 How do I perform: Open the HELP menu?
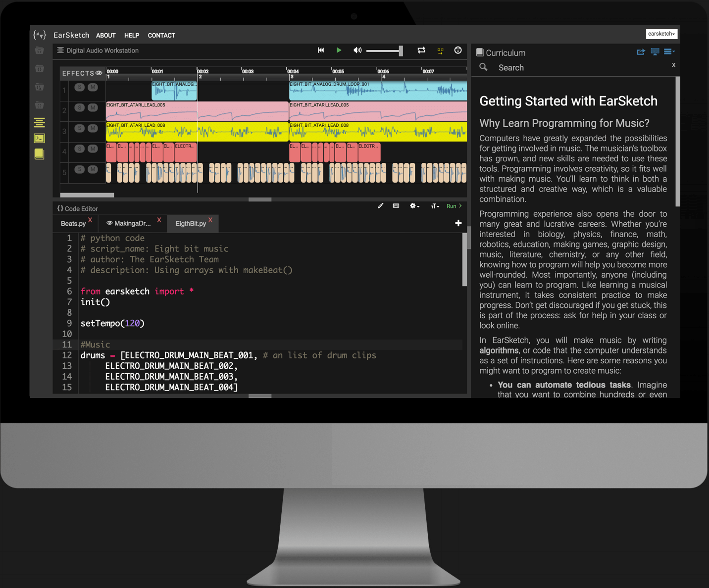coord(131,36)
